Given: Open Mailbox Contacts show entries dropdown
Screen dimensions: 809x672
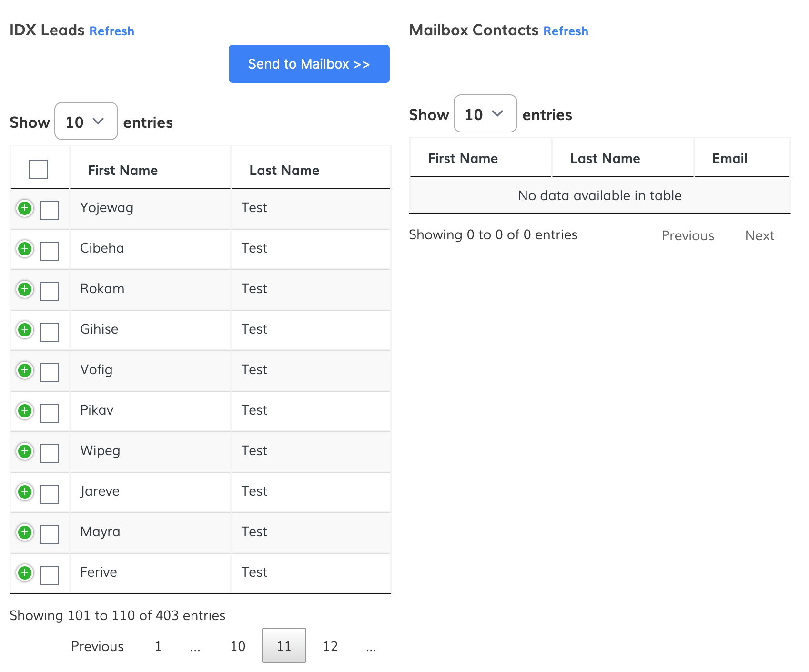Looking at the screenshot, I should (x=485, y=114).
